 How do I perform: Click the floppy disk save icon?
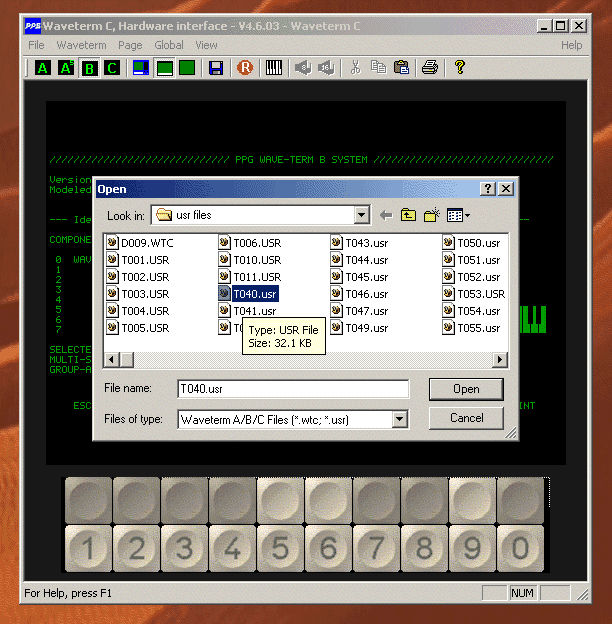point(216,68)
